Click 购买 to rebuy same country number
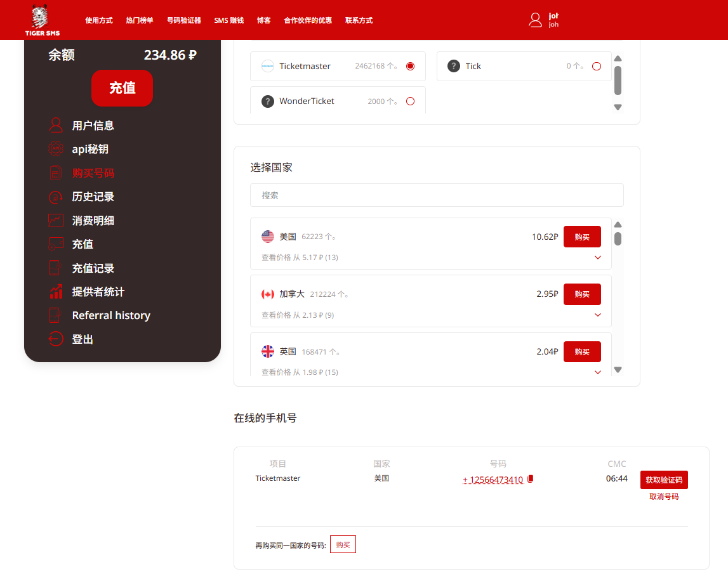 [343, 545]
